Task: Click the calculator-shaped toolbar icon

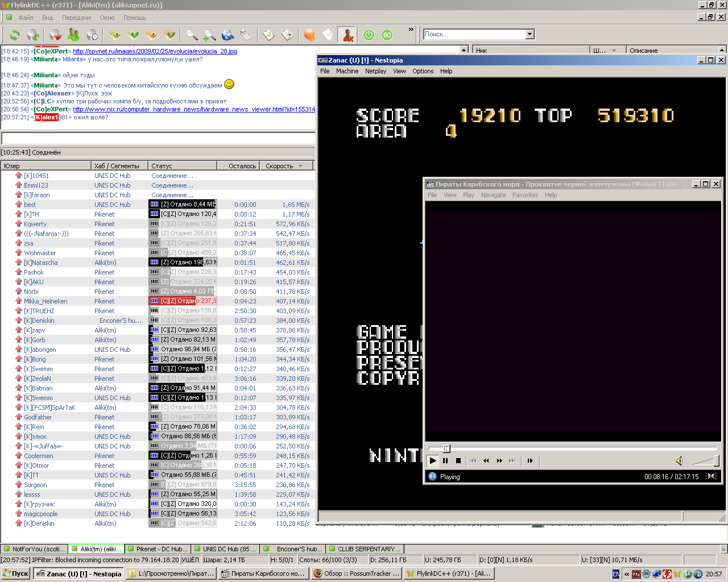Action: [x=246, y=35]
